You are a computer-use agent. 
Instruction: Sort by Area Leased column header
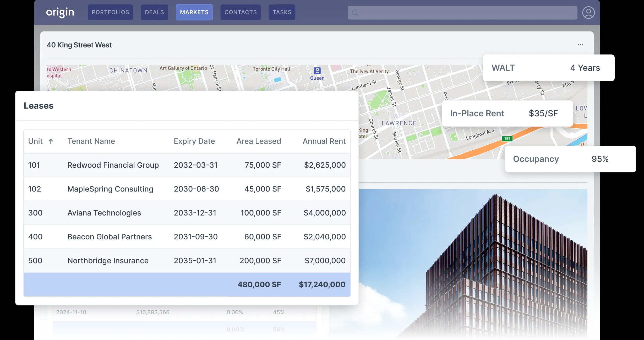click(x=259, y=141)
